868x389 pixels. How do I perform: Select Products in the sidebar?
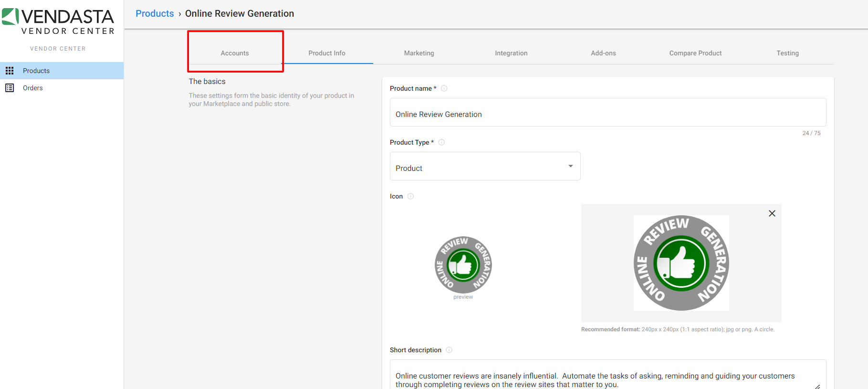coord(62,71)
